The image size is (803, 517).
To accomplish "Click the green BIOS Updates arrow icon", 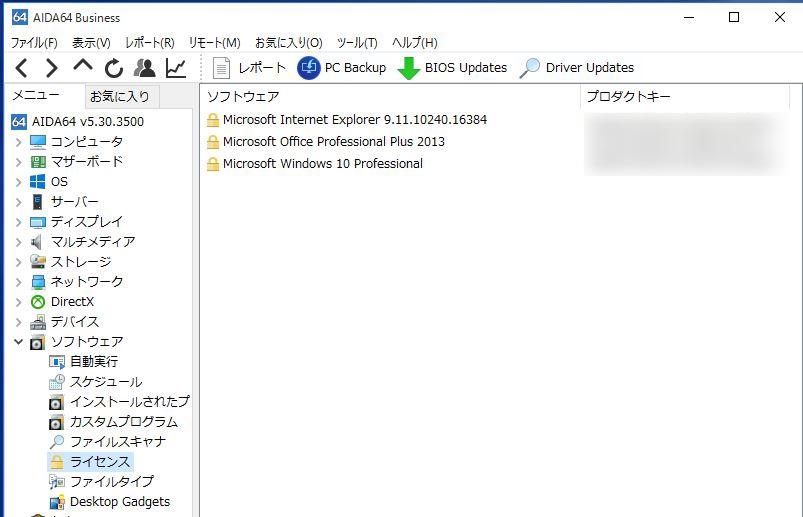I will 409,68.
